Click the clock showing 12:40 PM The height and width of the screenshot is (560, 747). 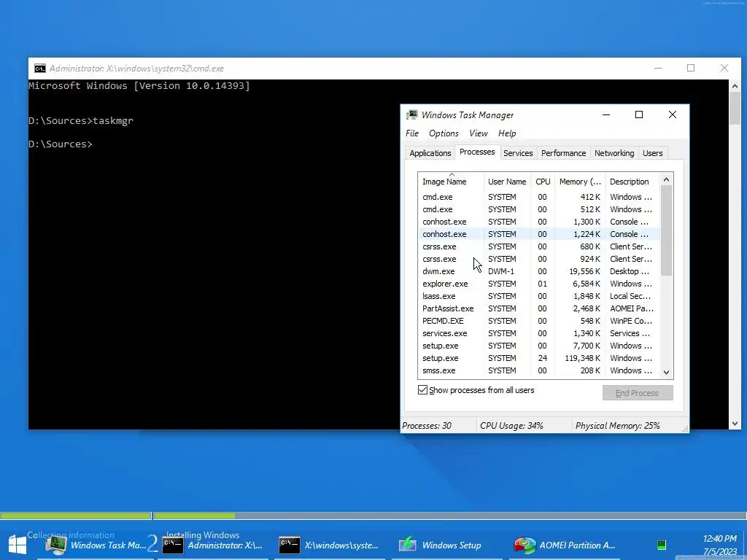[x=719, y=538]
